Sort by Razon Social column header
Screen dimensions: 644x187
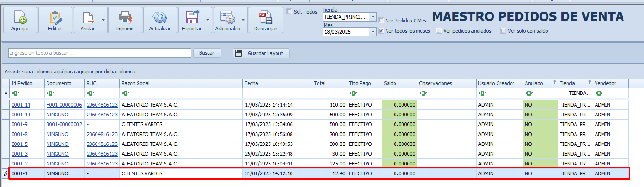point(181,83)
